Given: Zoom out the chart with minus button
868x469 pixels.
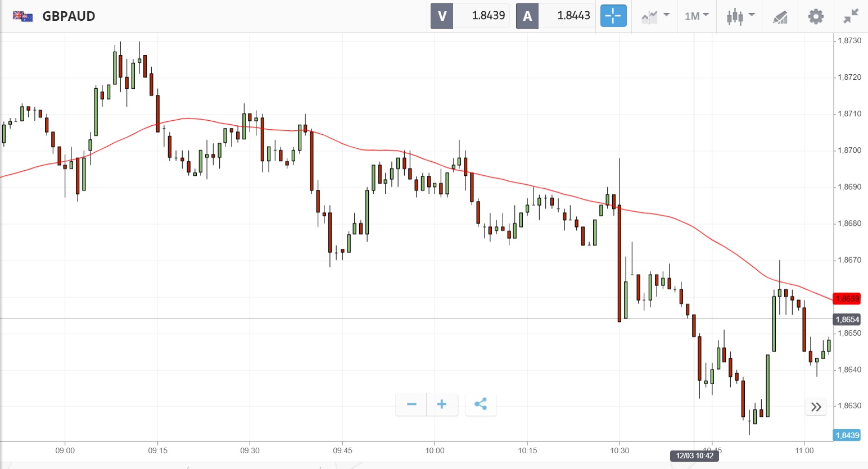Looking at the screenshot, I should pyautogui.click(x=412, y=404).
